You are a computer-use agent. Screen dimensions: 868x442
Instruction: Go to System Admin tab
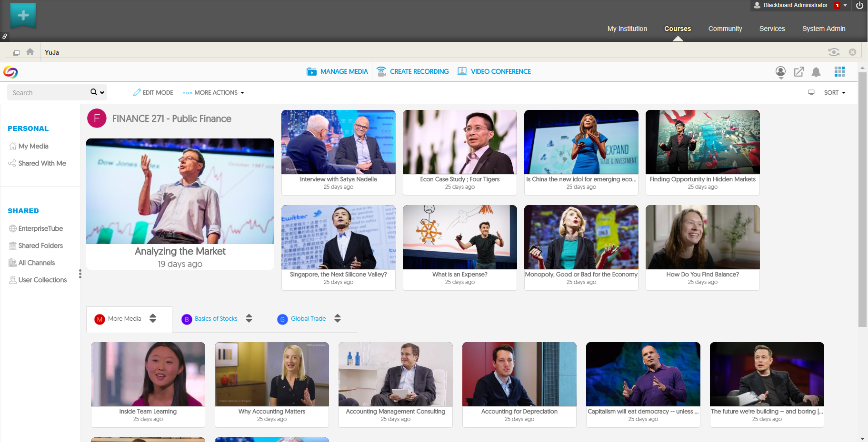pos(824,29)
